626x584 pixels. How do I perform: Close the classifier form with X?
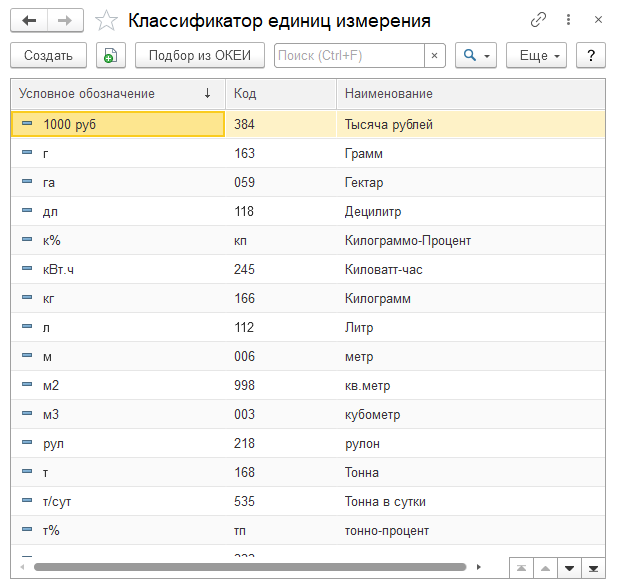tap(598, 20)
